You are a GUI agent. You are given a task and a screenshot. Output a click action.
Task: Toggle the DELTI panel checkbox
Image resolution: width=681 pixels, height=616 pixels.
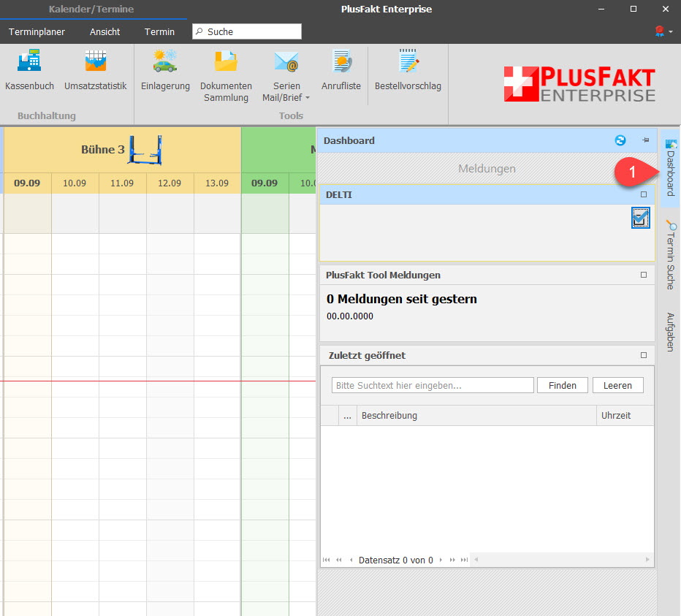click(641, 218)
